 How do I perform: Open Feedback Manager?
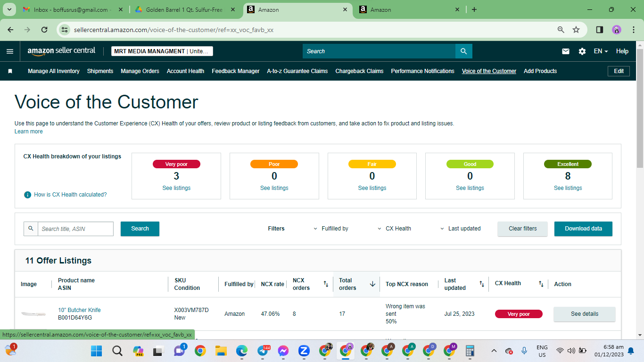[x=236, y=71]
